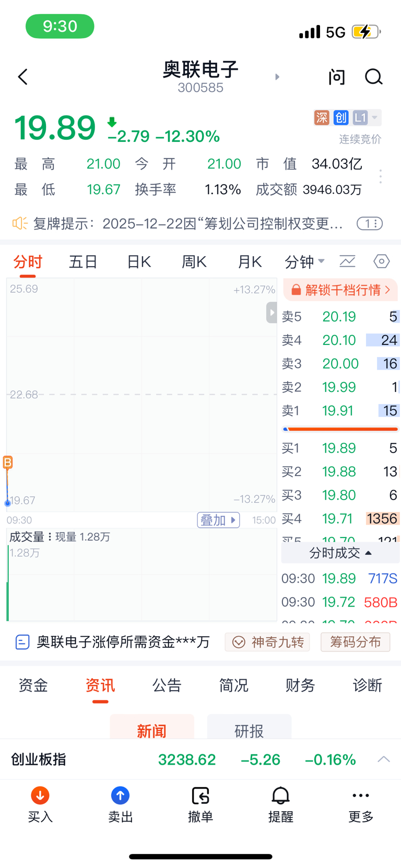This screenshot has height=868, width=401.
Task: Tap the 买3 19.80 order row
Action: point(340,495)
